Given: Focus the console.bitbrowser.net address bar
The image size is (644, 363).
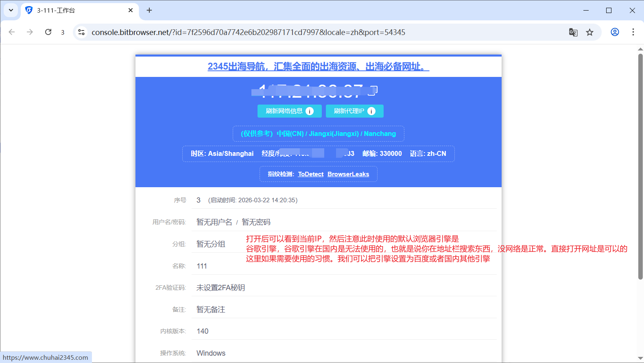Looking at the screenshot, I should (x=248, y=32).
